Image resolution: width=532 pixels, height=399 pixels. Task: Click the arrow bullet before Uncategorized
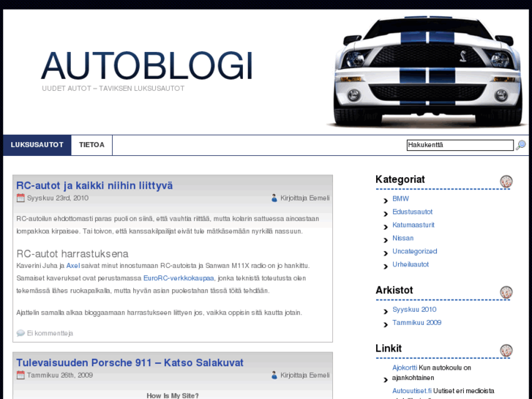tap(386, 253)
